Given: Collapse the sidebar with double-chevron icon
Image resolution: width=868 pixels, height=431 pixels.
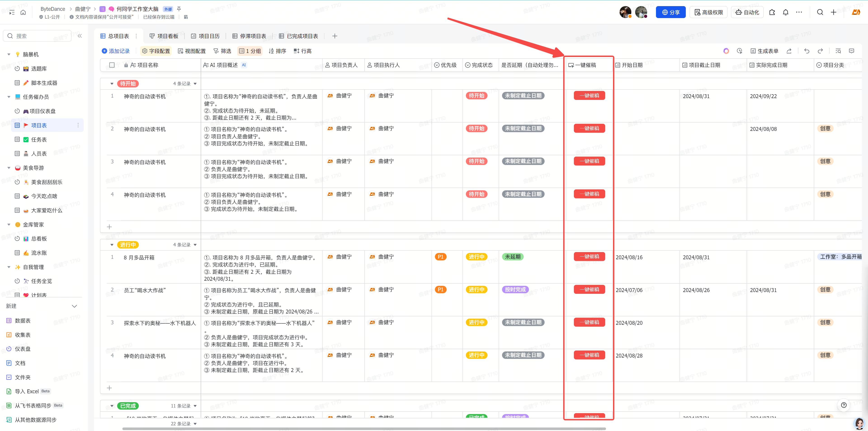Looking at the screenshot, I should click(x=80, y=36).
